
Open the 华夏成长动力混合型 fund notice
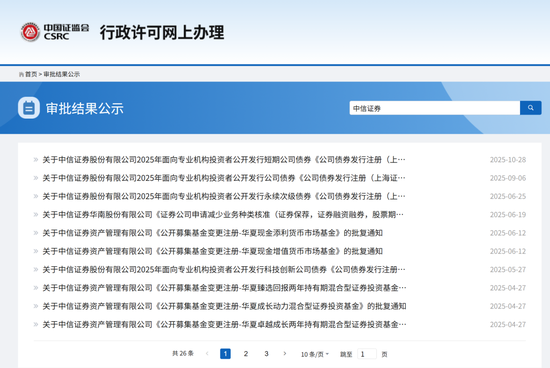point(224,306)
